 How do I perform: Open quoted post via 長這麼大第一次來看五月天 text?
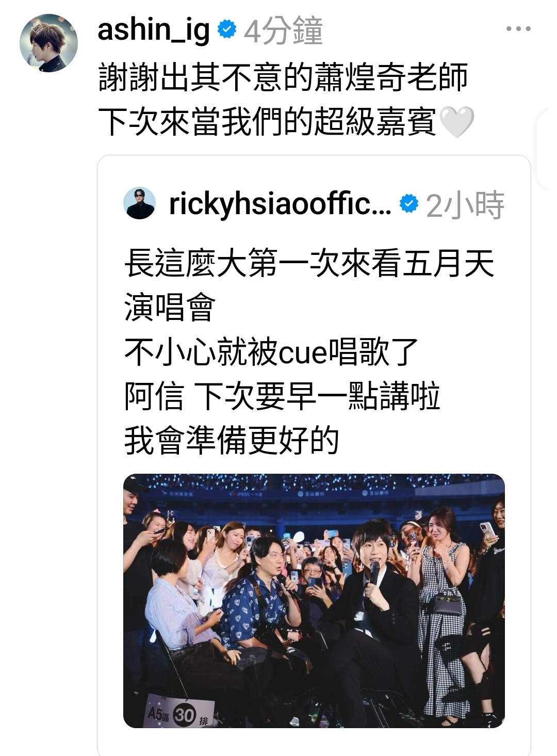(309, 263)
